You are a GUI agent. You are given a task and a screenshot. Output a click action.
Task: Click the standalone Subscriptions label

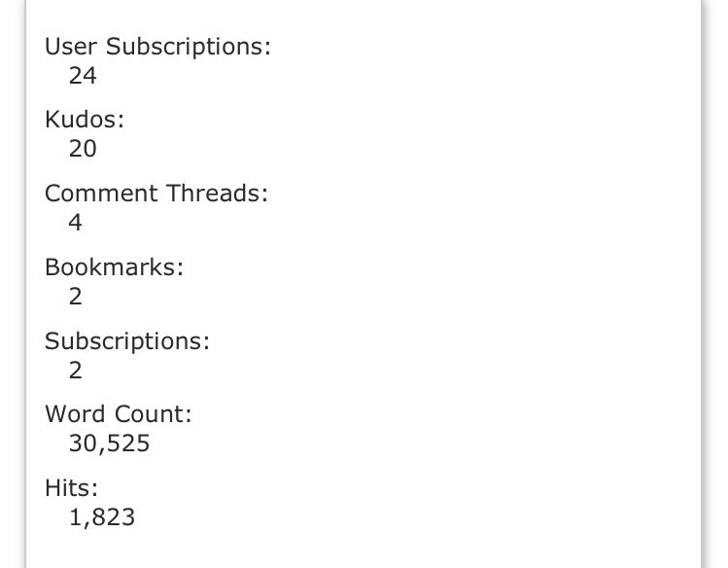126,340
